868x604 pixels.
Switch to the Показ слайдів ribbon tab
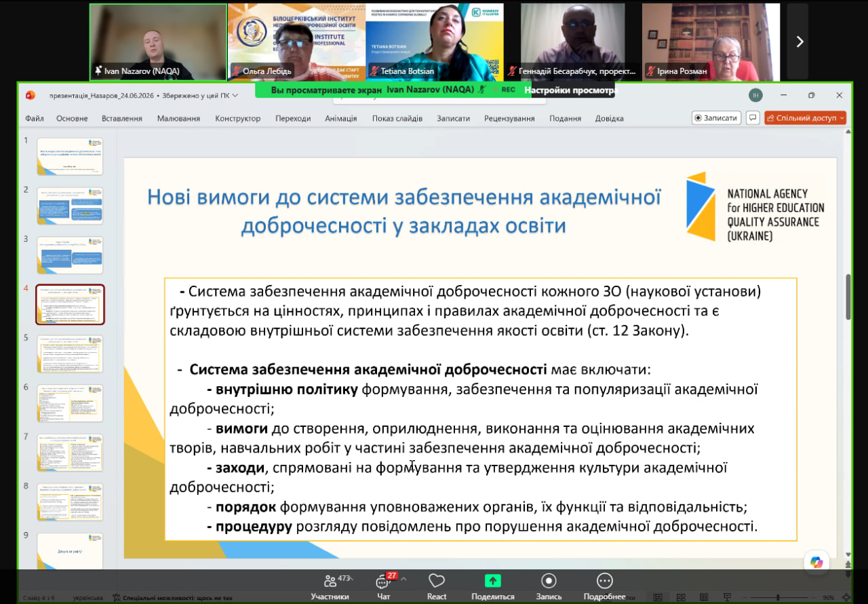click(397, 118)
